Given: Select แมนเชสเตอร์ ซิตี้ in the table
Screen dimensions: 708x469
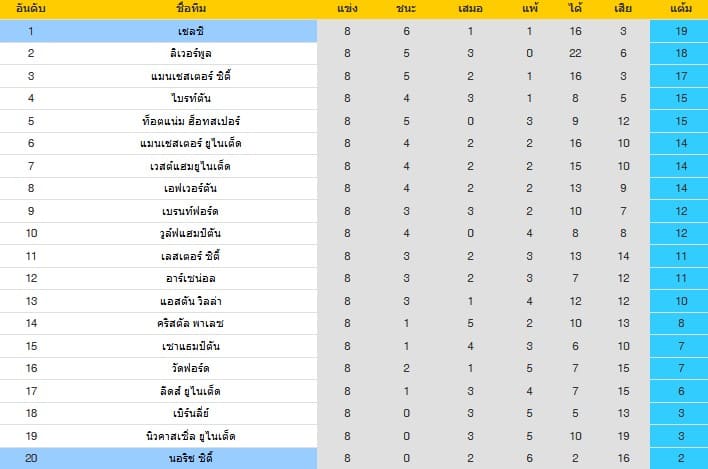Looking at the screenshot, I should tap(190, 76).
